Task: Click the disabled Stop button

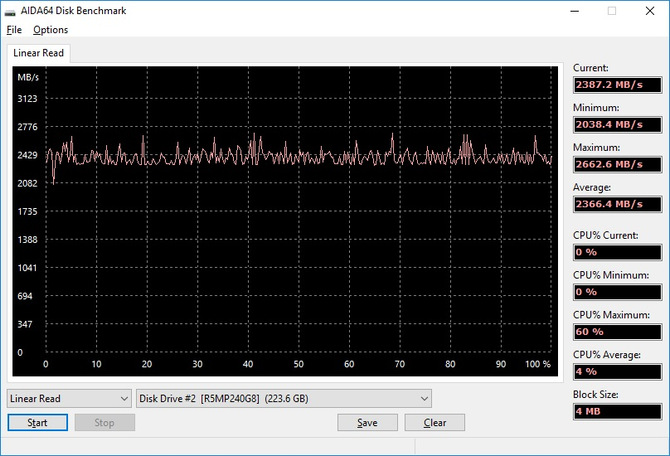Action: click(x=105, y=422)
